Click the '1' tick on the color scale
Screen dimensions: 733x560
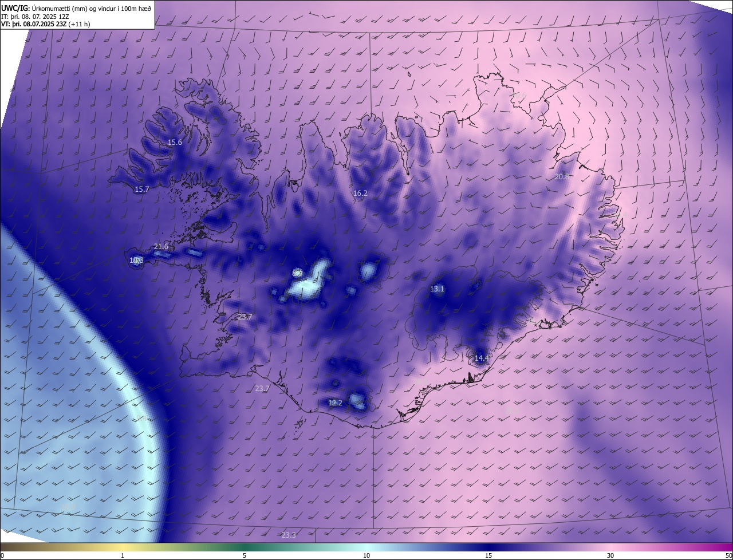[x=123, y=555]
